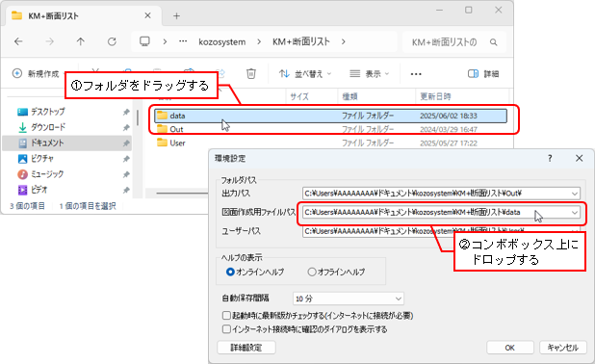Go forward in Explorer navigation
The width and height of the screenshot is (595, 364).
49,41
